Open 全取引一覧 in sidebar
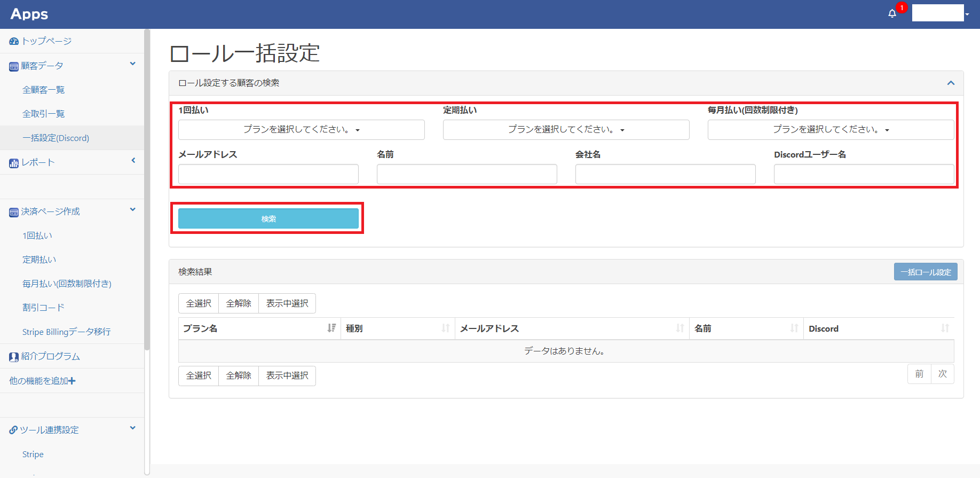 (43, 114)
